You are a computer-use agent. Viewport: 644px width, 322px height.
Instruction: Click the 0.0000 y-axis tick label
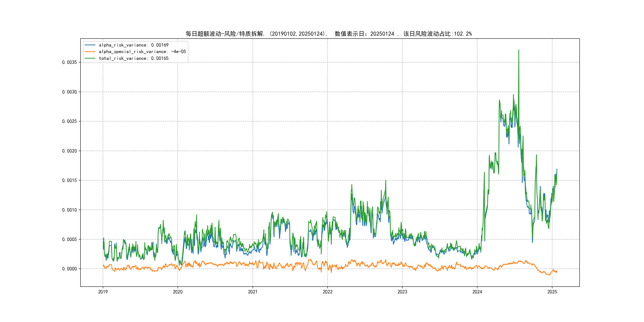coord(70,269)
